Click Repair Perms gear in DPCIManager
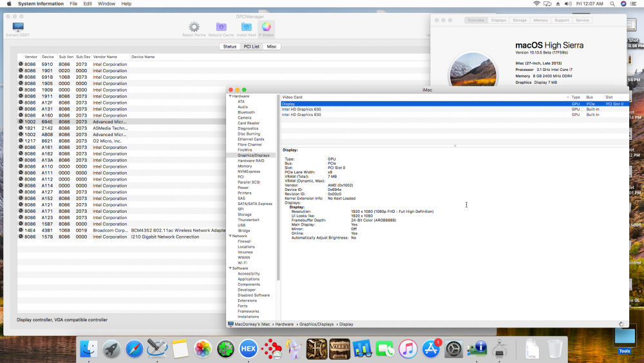The image size is (644, 363). point(194,29)
